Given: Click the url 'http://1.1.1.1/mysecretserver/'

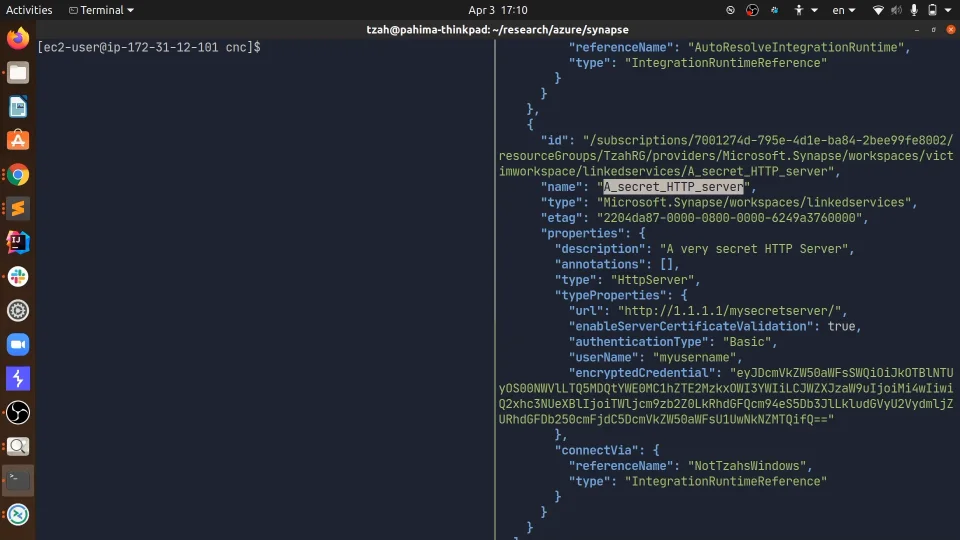Looking at the screenshot, I should tap(729, 310).
